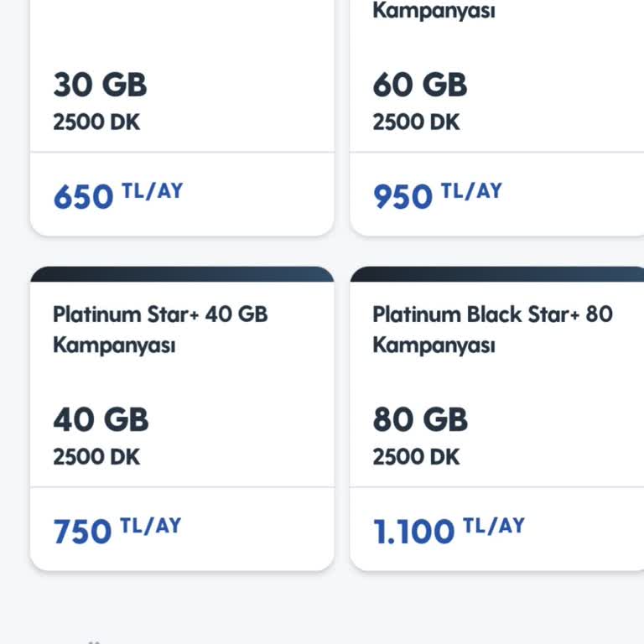Select the 650 price number
Screen dimensions: 644x644
83,197
